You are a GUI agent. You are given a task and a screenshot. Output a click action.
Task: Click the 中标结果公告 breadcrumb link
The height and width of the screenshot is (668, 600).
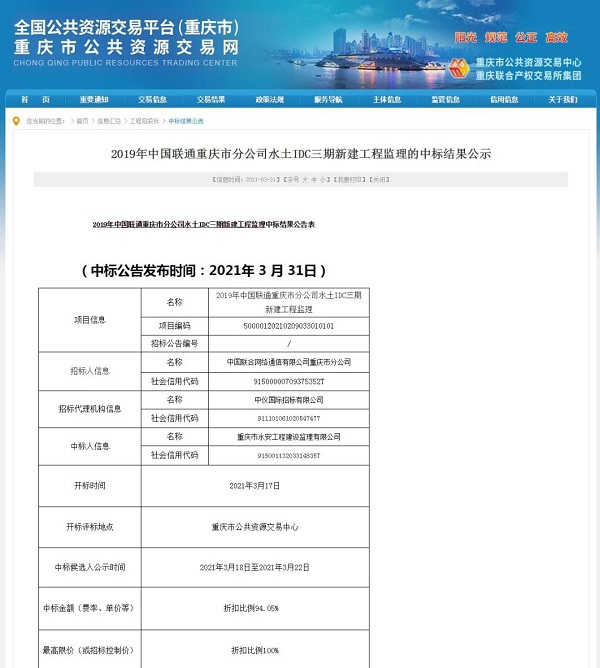[186, 121]
